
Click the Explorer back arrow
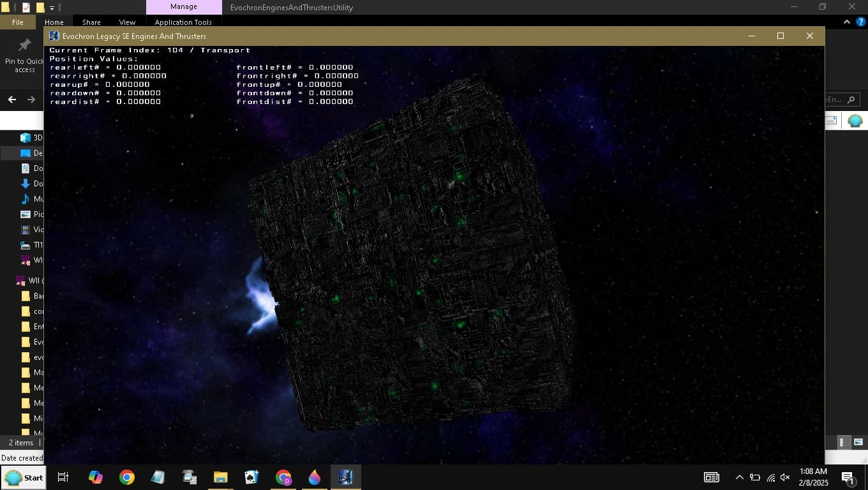click(x=11, y=100)
